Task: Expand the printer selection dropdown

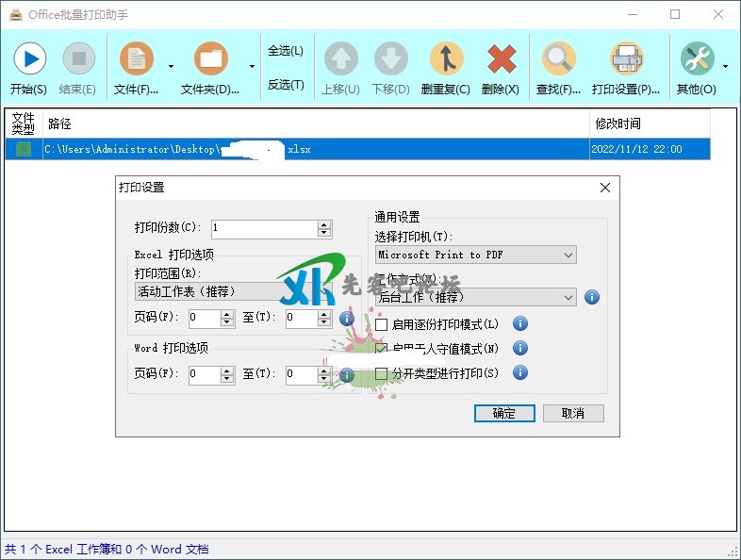Action: click(568, 255)
